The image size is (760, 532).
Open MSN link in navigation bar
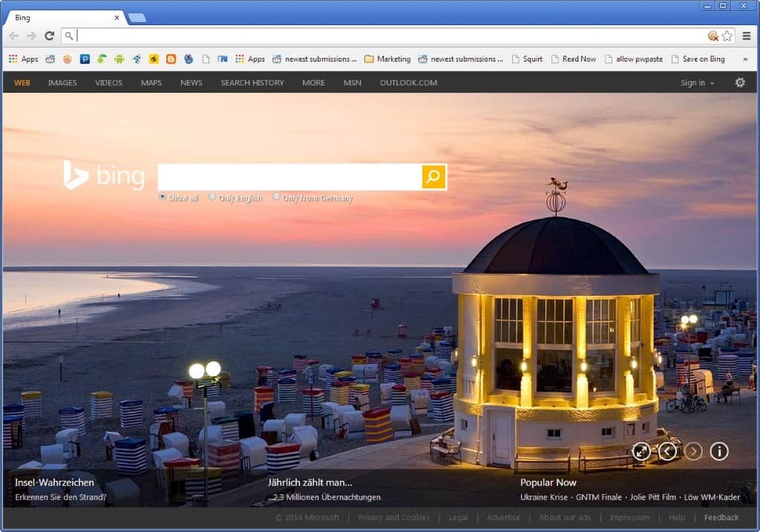click(x=353, y=83)
